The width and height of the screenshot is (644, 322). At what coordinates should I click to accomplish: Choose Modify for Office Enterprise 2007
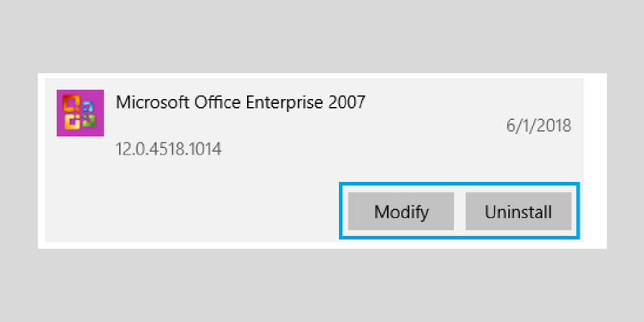(x=401, y=212)
